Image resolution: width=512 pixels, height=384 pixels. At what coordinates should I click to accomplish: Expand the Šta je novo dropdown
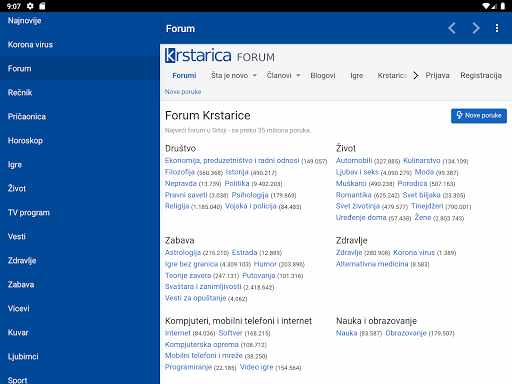(255, 76)
